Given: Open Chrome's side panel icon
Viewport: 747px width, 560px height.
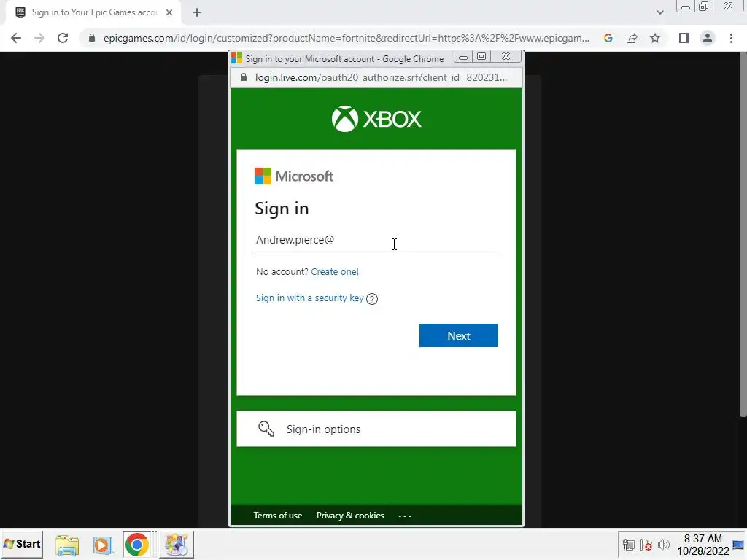Looking at the screenshot, I should [684, 38].
